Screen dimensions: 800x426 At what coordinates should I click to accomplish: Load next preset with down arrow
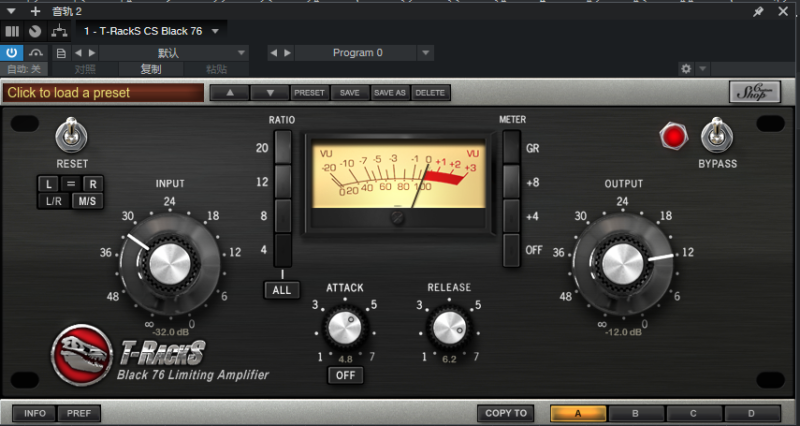coord(269,92)
